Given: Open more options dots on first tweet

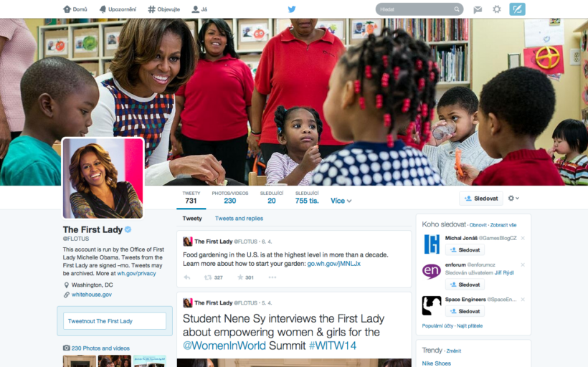Looking at the screenshot, I should [272, 277].
